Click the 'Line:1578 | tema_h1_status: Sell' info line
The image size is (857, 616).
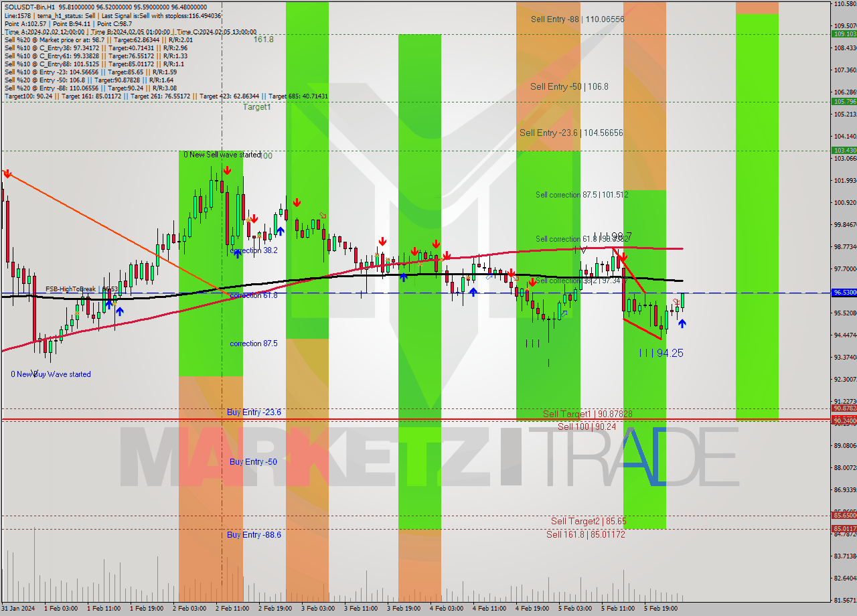(112, 15)
